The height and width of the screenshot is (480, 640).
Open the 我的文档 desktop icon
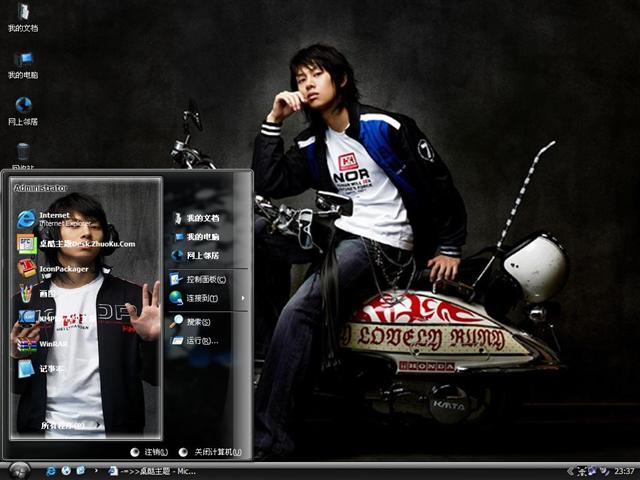23,17
